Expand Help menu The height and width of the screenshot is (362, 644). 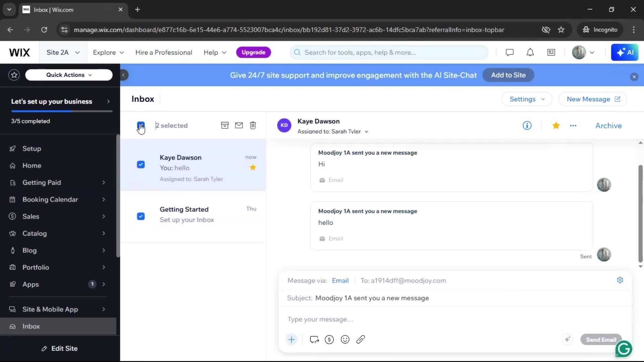coord(215,52)
